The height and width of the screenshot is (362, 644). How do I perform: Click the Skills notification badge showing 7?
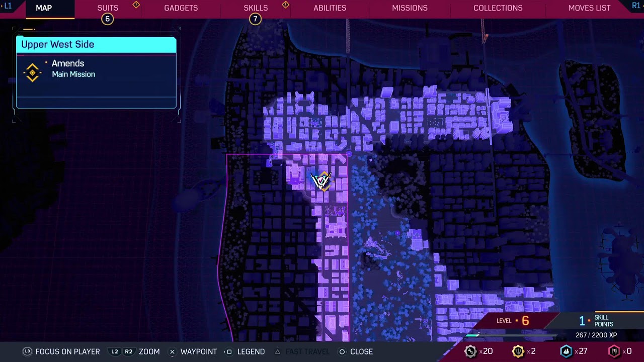[255, 19]
